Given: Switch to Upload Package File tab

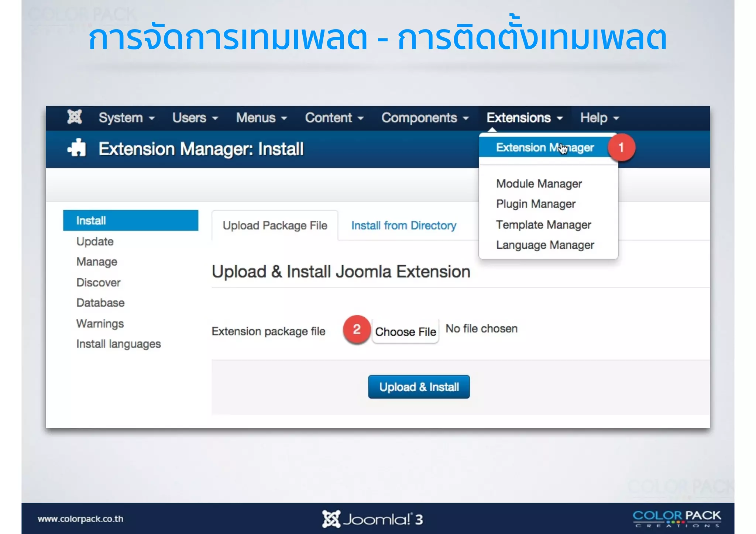Looking at the screenshot, I should pos(275,225).
